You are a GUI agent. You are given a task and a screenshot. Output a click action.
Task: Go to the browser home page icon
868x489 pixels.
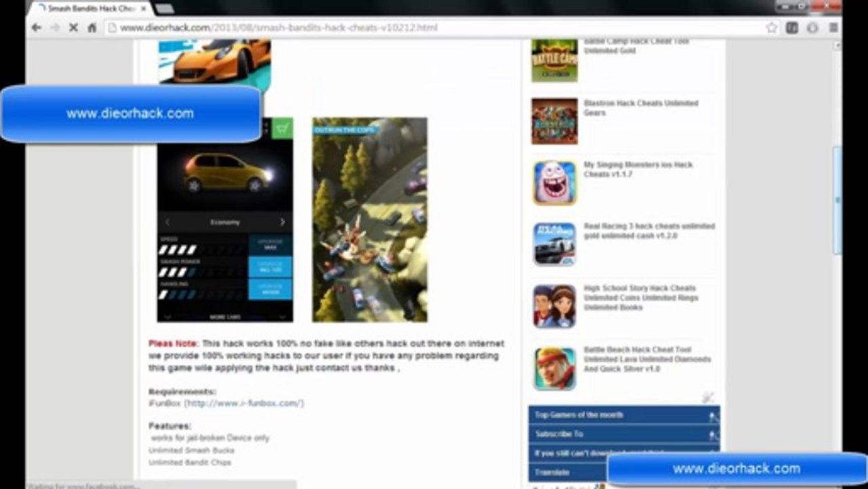[x=92, y=28]
